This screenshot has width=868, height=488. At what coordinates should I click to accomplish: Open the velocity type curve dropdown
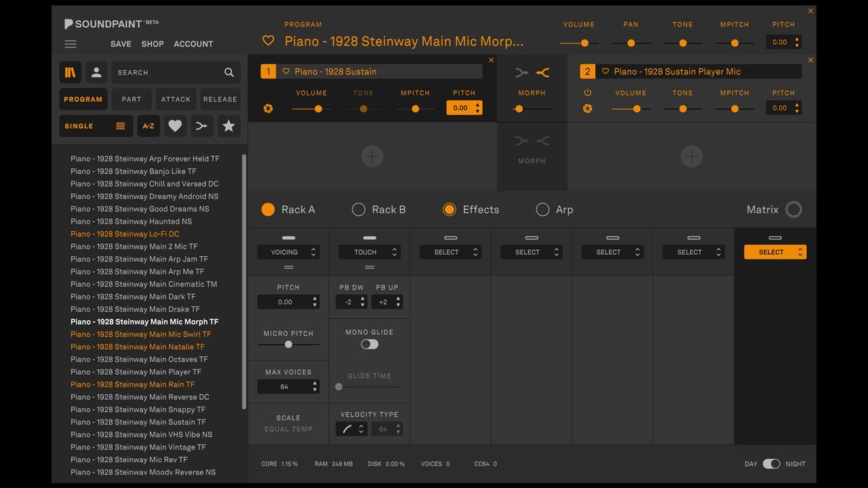[351, 429]
